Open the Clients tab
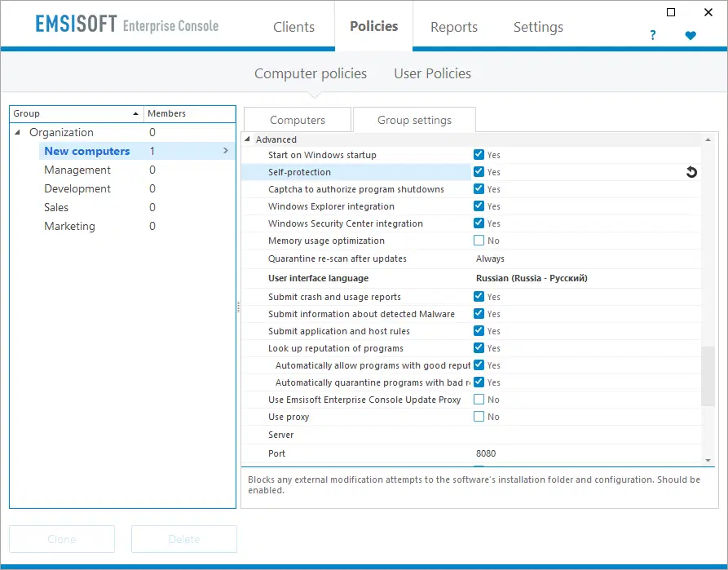728x570 pixels. pos(293,27)
